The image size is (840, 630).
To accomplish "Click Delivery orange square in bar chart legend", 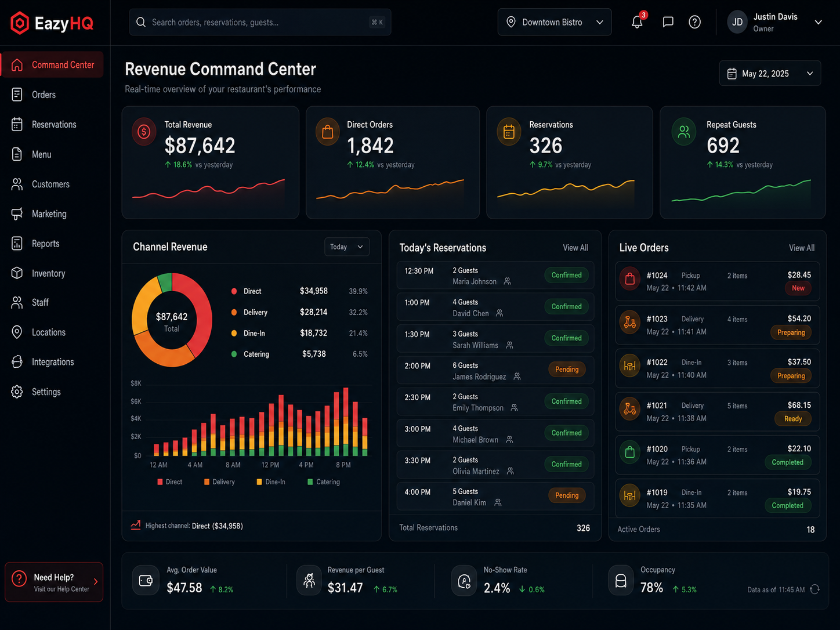I will 207,482.
